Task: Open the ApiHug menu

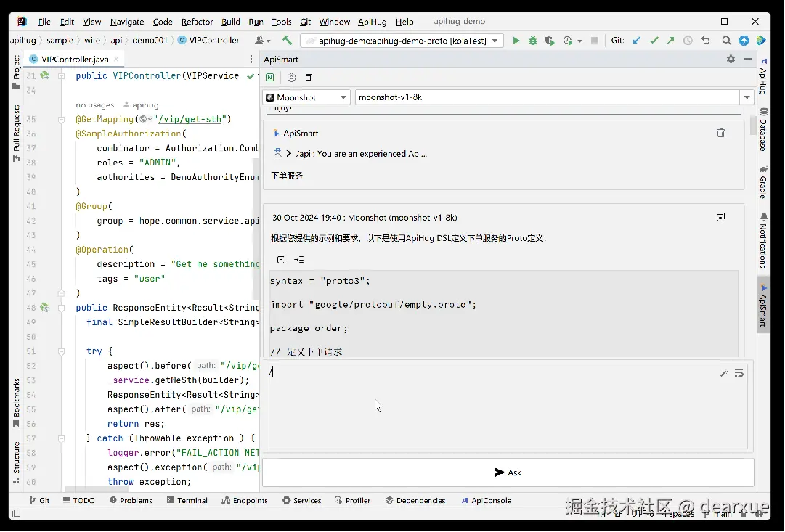Action: [x=372, y=22]
